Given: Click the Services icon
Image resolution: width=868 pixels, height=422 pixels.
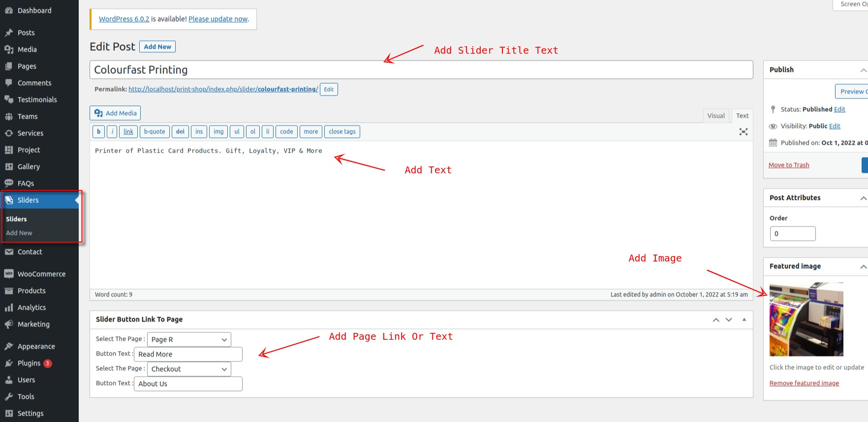Looking at the screenshot, I should click(x=9, y=133).
